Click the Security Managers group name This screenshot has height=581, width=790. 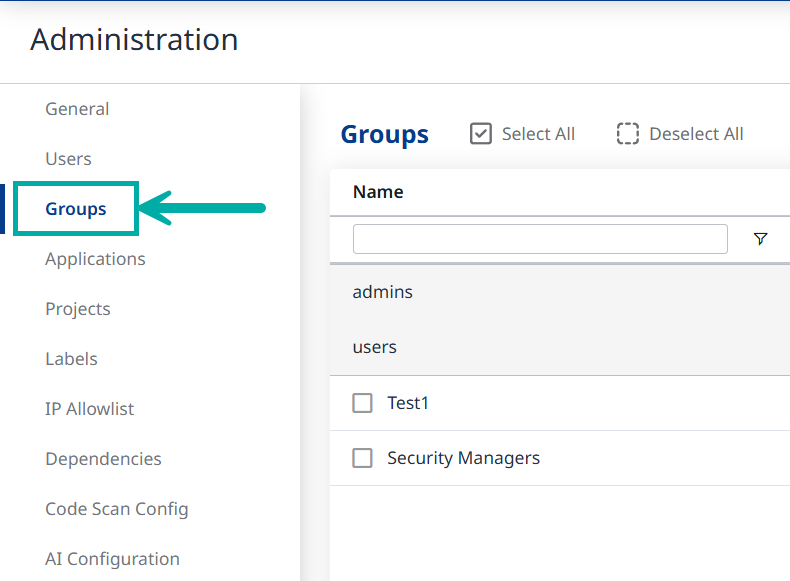tap(463, 458)
